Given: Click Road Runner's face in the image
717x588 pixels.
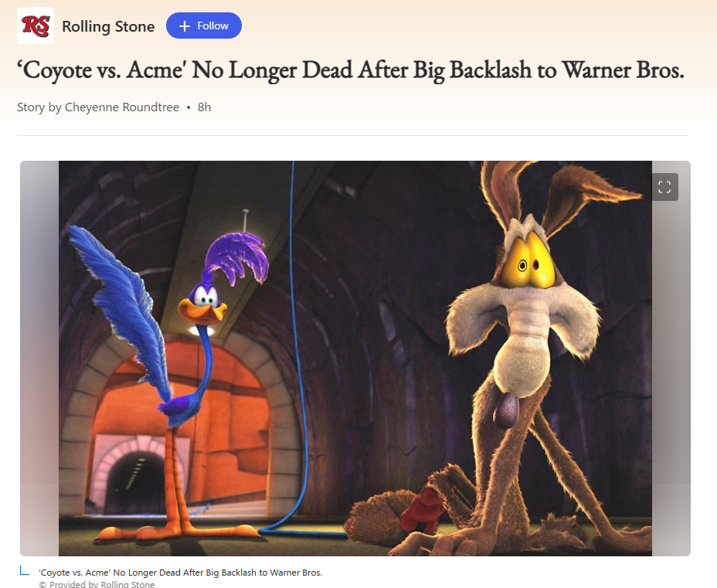Looking at the screenshot, I should click(203, 304).
